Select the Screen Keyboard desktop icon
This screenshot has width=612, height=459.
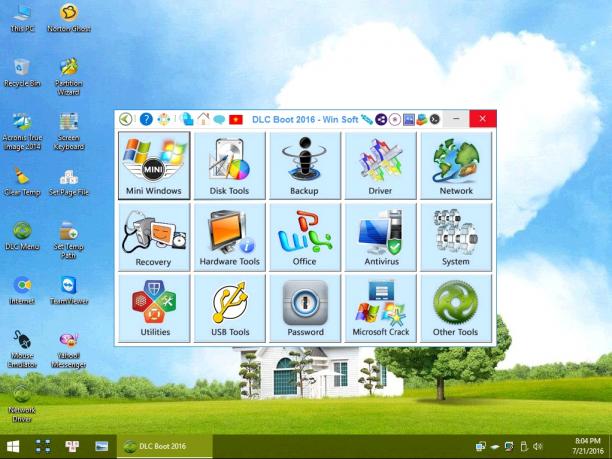coord(69,132)
